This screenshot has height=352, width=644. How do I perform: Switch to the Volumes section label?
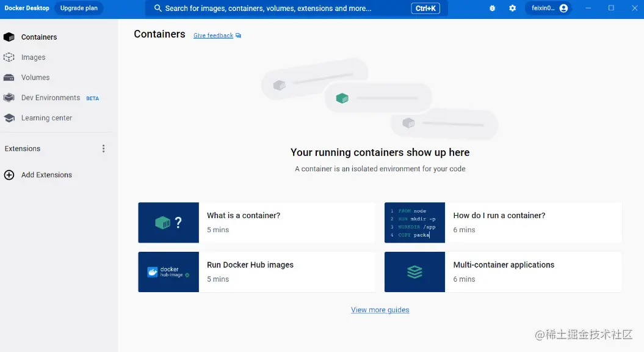pos(35,78)
